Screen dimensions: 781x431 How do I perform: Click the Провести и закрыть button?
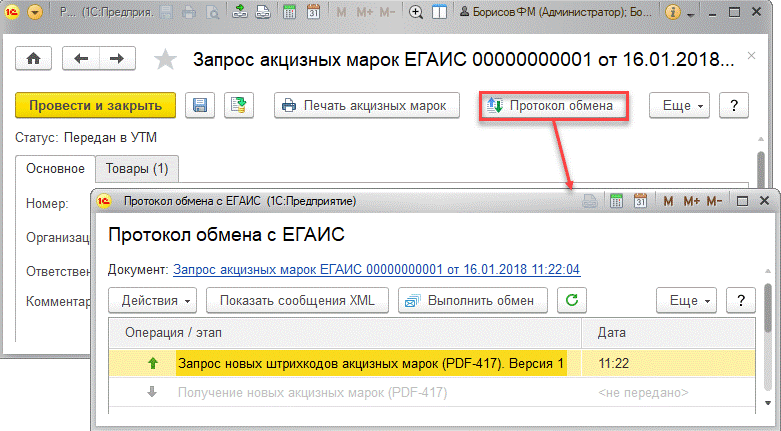click(96, 105)
